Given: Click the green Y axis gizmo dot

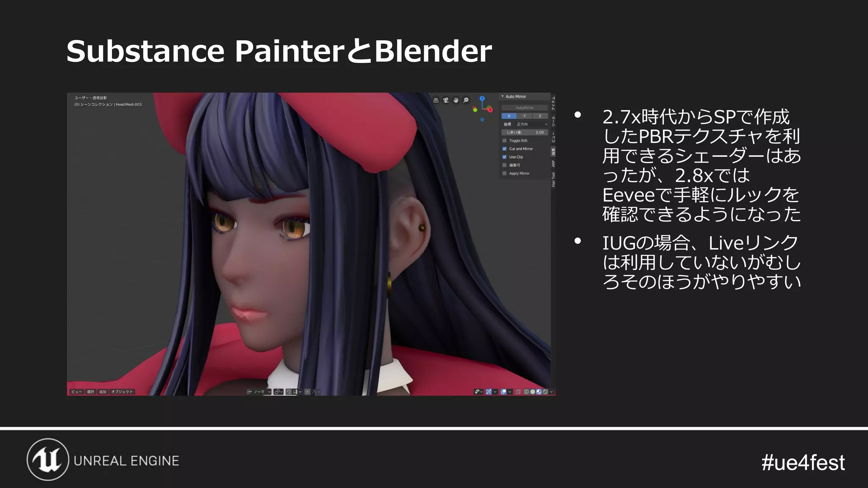Looking at the screenshot, I should pos(475,110).
